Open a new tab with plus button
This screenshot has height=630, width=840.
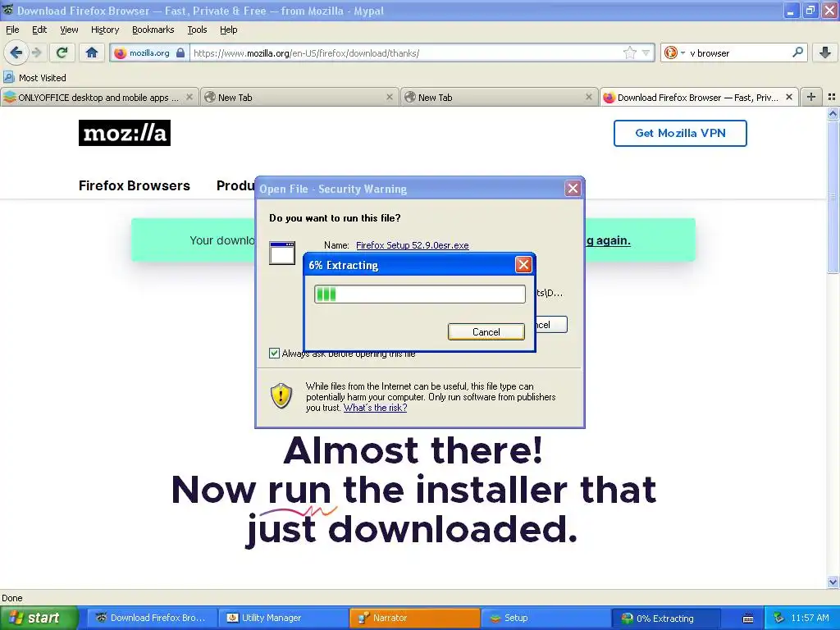(x=811, y=97)
